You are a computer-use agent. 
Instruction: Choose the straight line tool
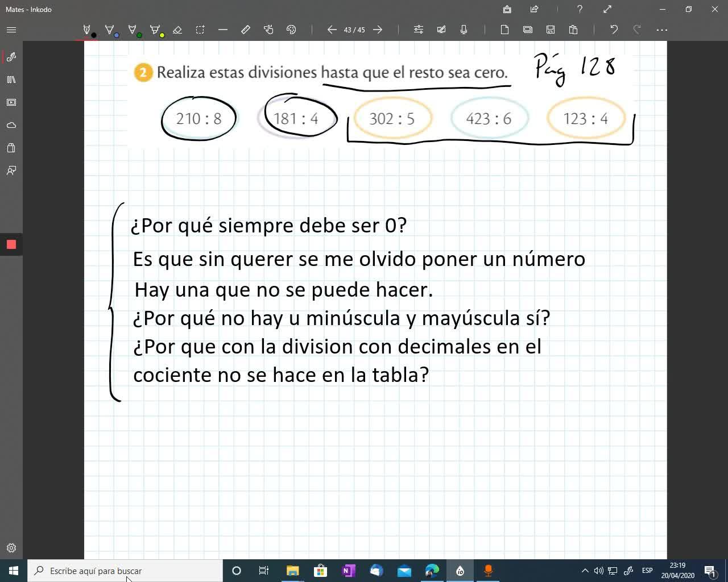(x=223, y=30)
